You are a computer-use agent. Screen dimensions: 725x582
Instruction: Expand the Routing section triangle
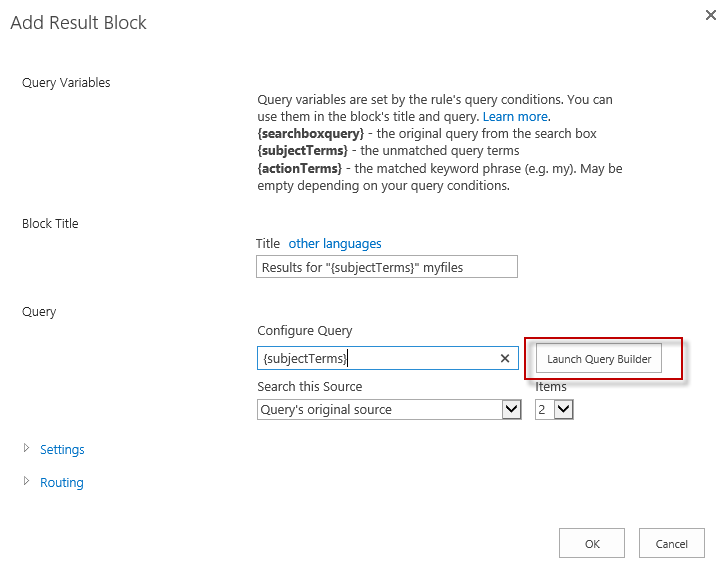(26, 482)
